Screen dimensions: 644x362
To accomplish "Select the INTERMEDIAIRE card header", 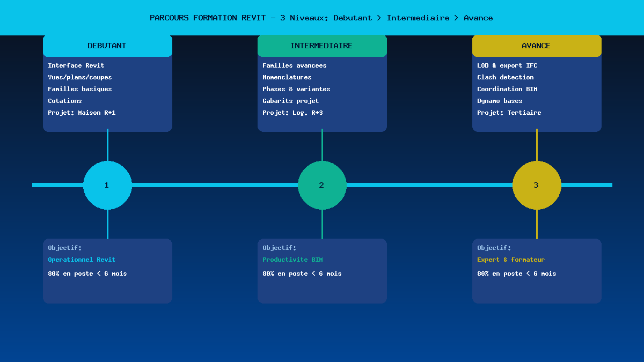I will coord(322,46).
